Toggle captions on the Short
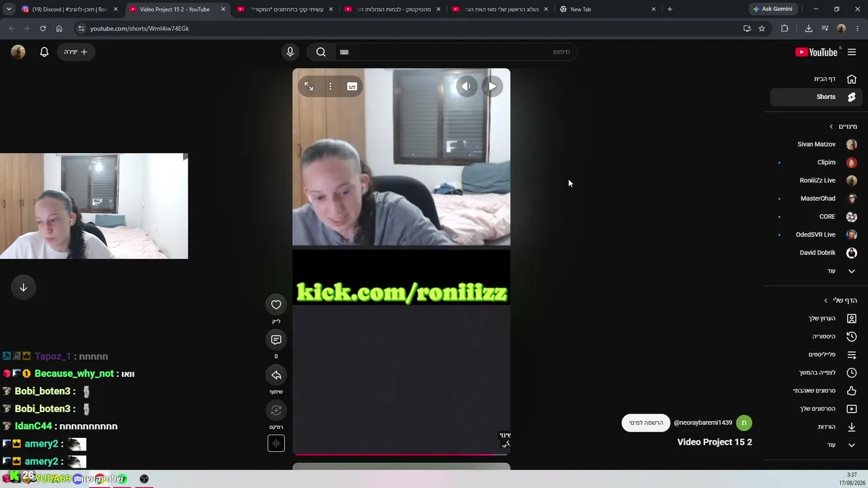Screen dimensions: 868x488 coord(352,86)
